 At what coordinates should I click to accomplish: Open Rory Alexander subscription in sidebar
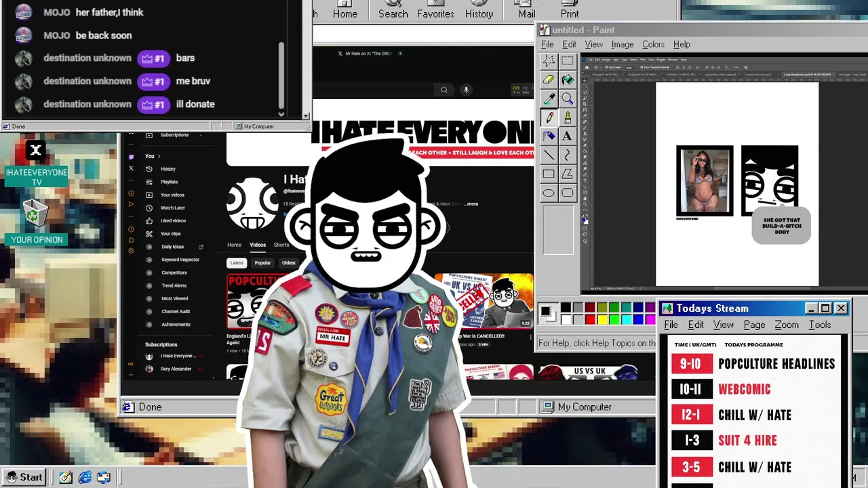coord(176,369)
